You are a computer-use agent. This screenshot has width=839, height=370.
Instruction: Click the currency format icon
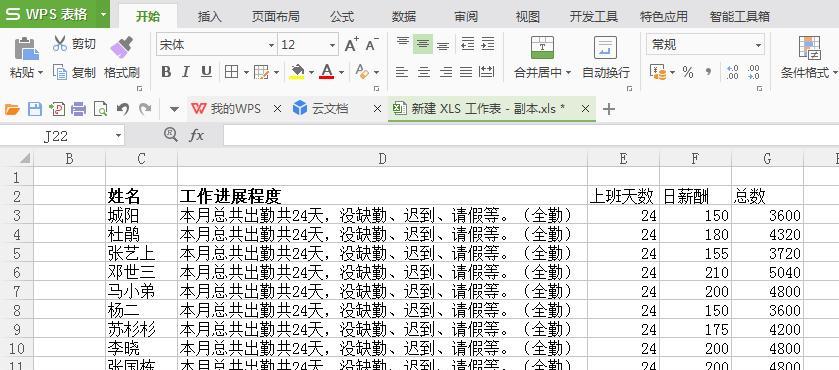658,72
